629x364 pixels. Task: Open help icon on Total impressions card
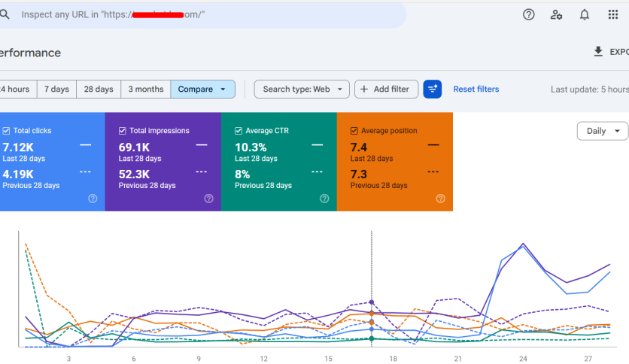pyautogui.click(x=208, y=199)
